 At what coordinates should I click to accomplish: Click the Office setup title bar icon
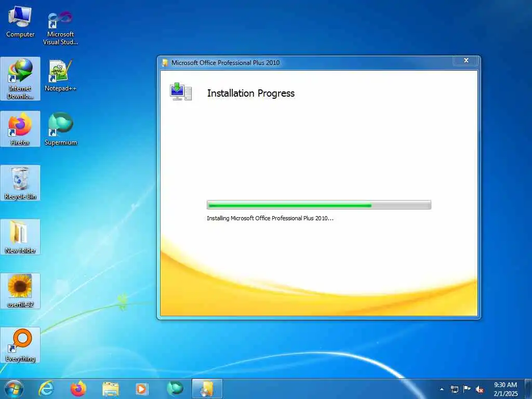coord(165,63)
